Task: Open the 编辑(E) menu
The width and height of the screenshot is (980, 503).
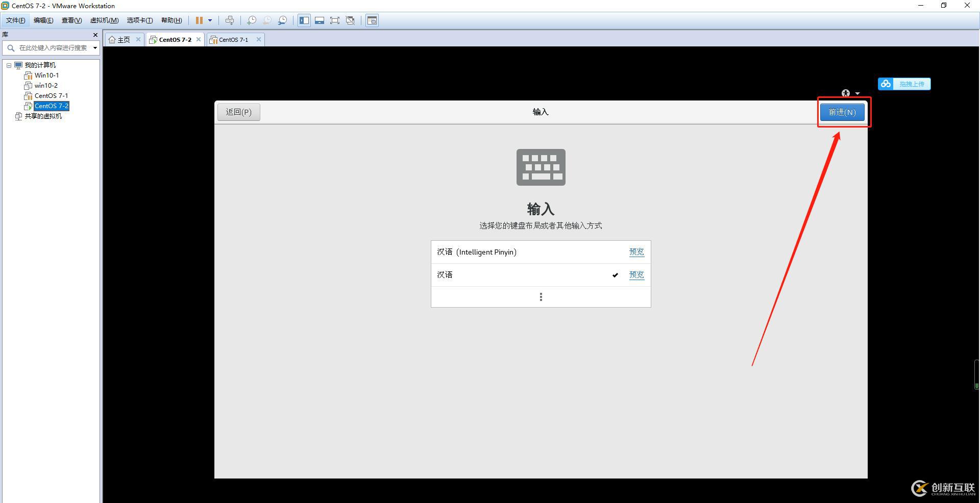Action: pyautogui.click(x=43, y=20)
